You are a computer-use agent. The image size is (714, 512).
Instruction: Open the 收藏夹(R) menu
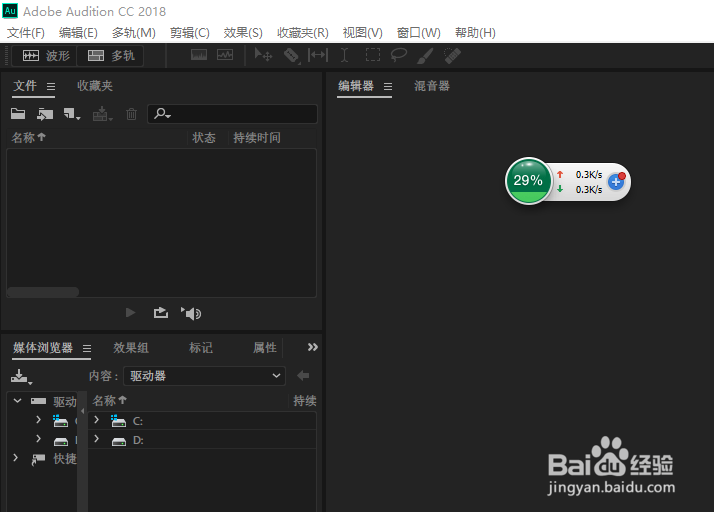click(x=302, y=33)
